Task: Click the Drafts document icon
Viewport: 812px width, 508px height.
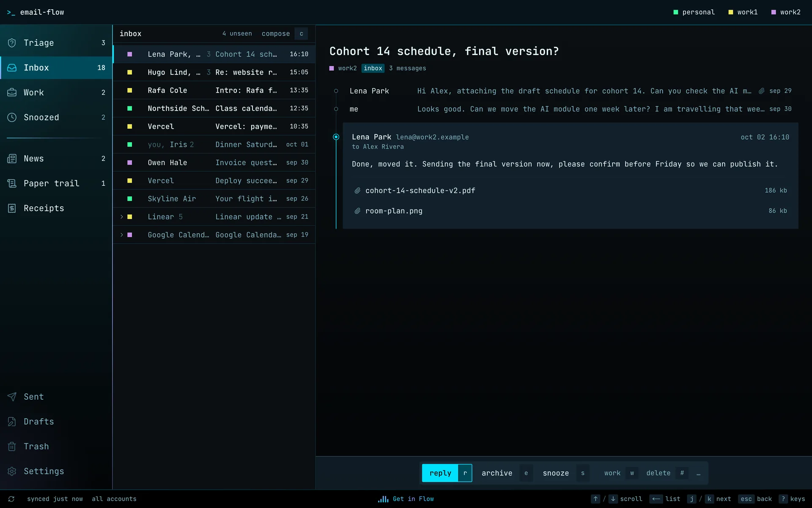Action: 12,422
